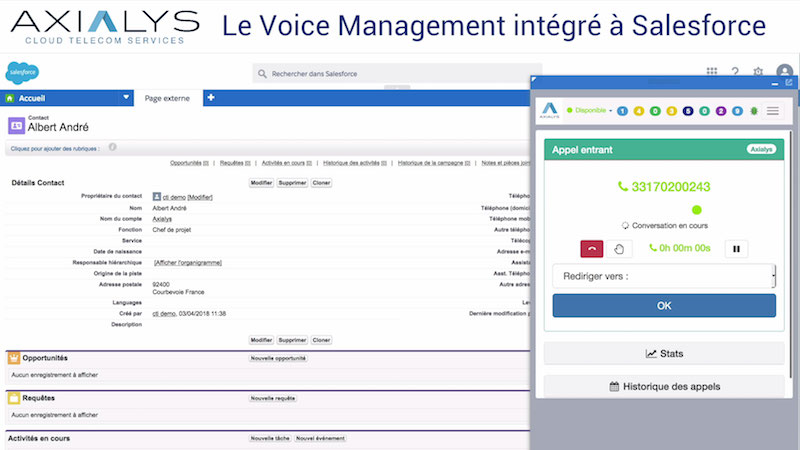Click the caller number 33170200243
The image size is (800, 450).
click(670, 187)
